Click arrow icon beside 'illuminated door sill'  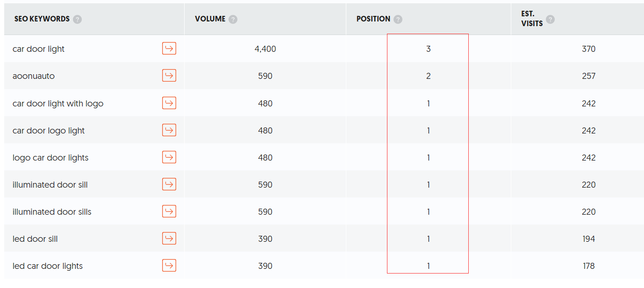point(169,184)
